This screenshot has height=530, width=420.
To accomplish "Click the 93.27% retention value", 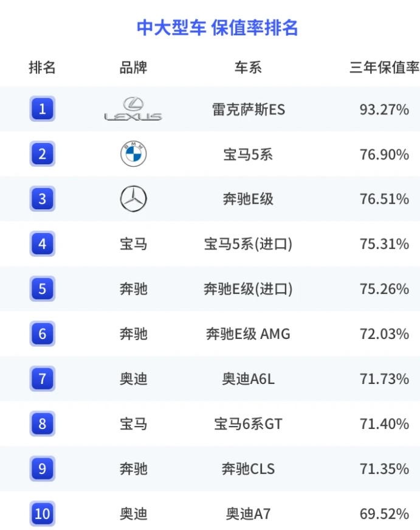I will pos(384,110).
